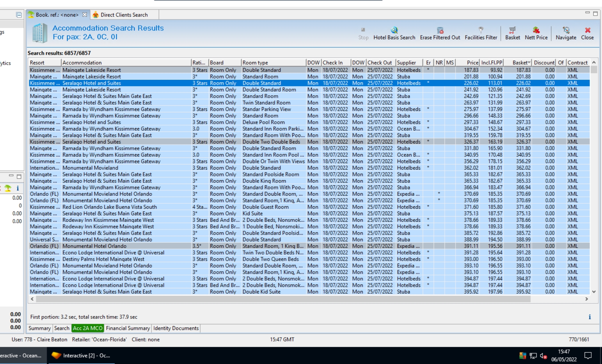
Task: Sort by the Check In column header
Action: click(x=336, y=63)
